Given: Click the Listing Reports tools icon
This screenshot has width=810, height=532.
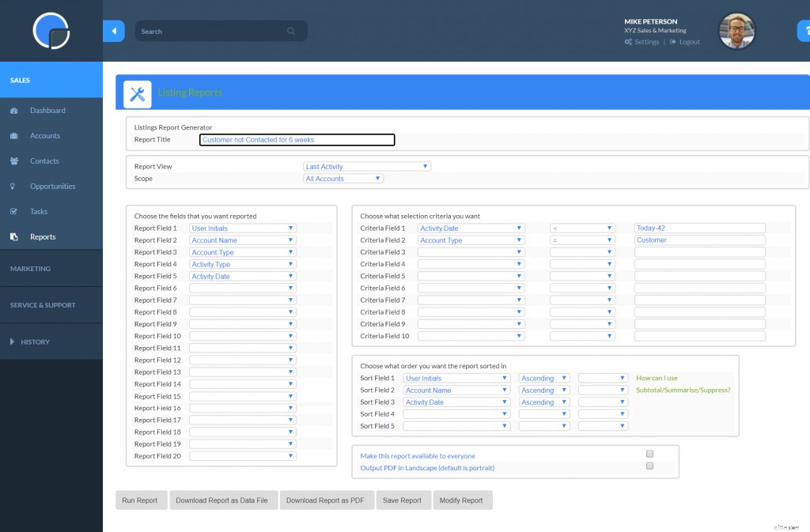Looking at the screenshot, I should point(137,92).
